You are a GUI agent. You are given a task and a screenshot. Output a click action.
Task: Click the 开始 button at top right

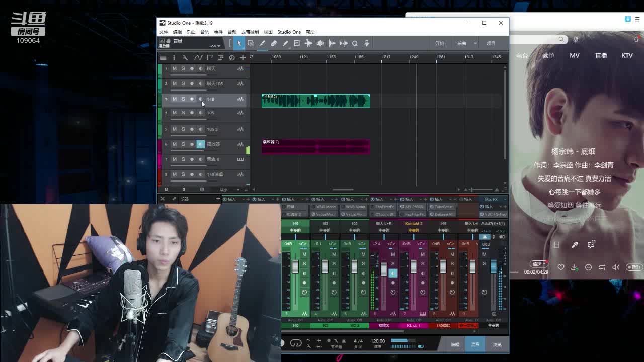[440, 43]
